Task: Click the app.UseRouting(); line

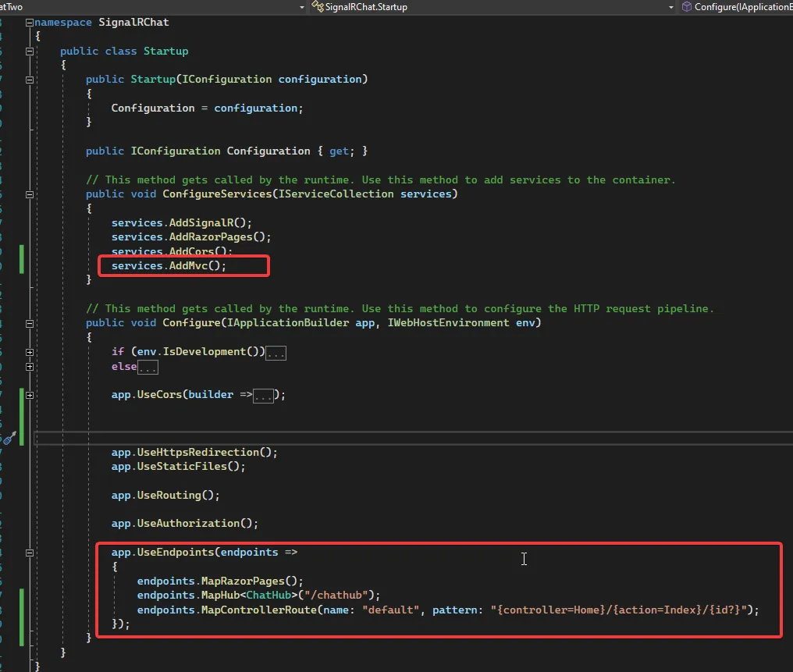Action: [165, 496]
